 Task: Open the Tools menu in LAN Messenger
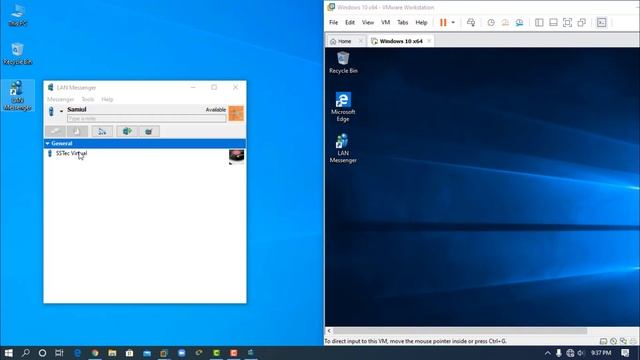[88, 99]
